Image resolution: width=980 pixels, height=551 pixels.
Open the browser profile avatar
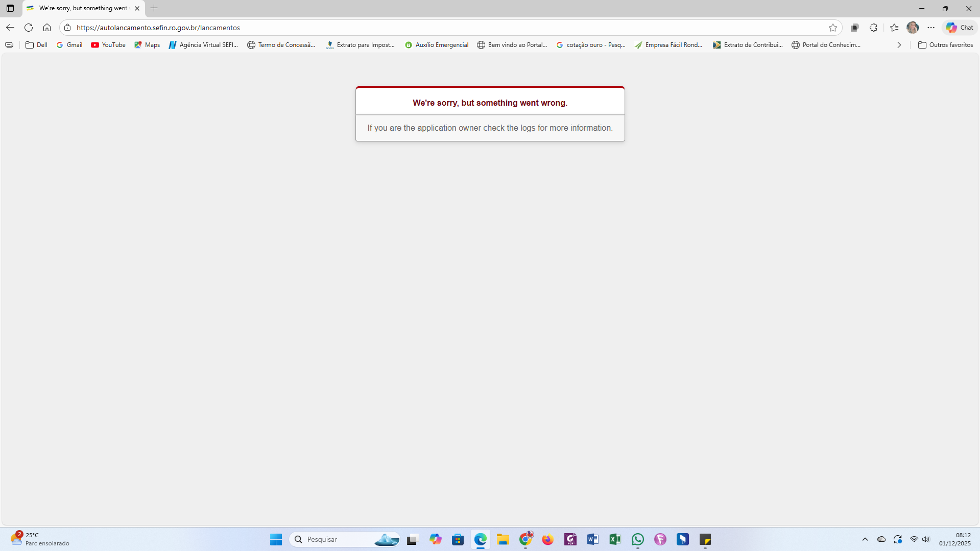coord(913,28)
